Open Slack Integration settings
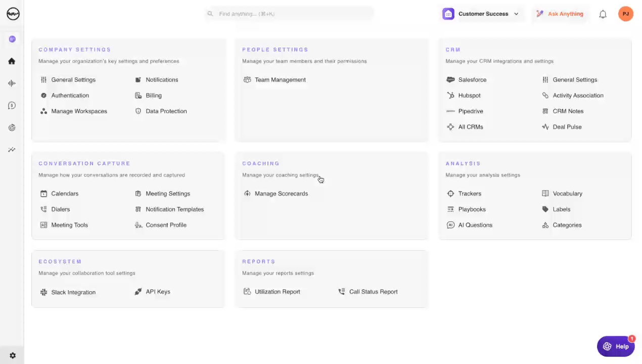The height and width of the screenshot is (364, 642). coord(73,292)
